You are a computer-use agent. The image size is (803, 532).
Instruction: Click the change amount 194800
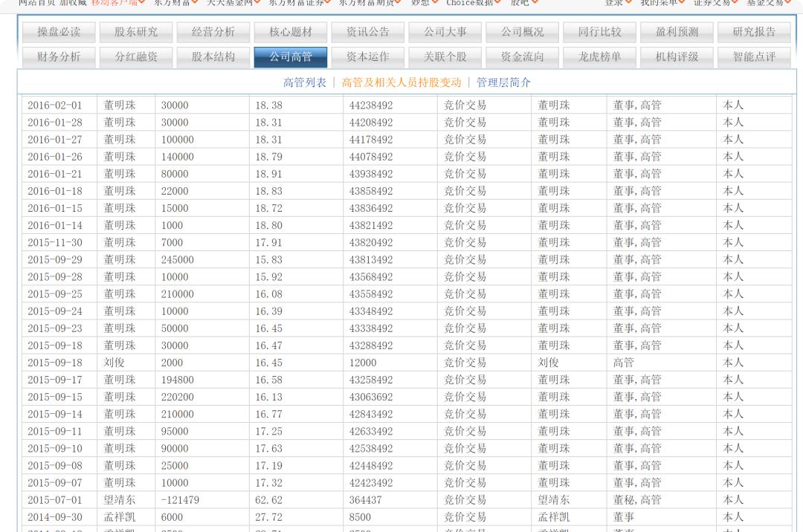click(177, 380)
